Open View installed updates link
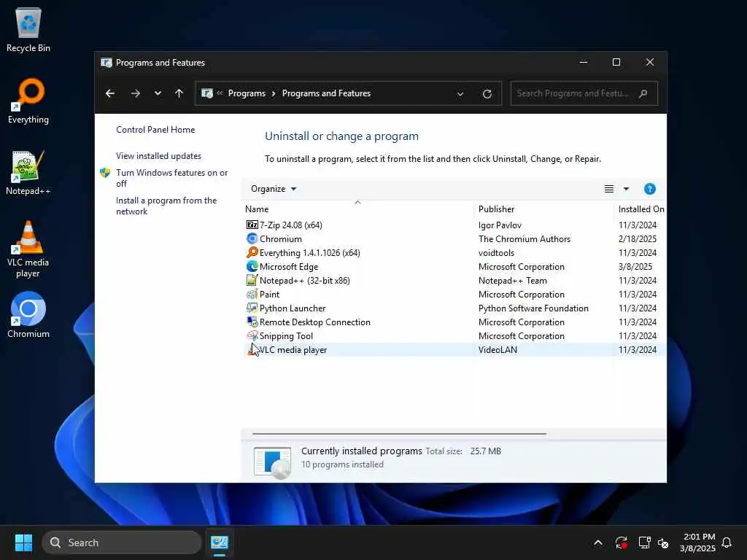Image resolution: width=747 pixels, height=560 pixels. point(158,156)
